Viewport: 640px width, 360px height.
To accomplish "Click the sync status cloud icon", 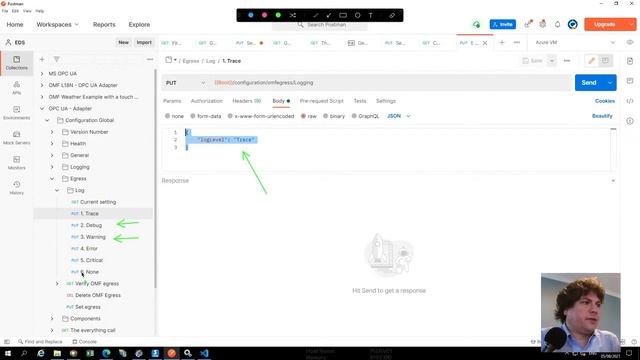I will pos(476,24).
